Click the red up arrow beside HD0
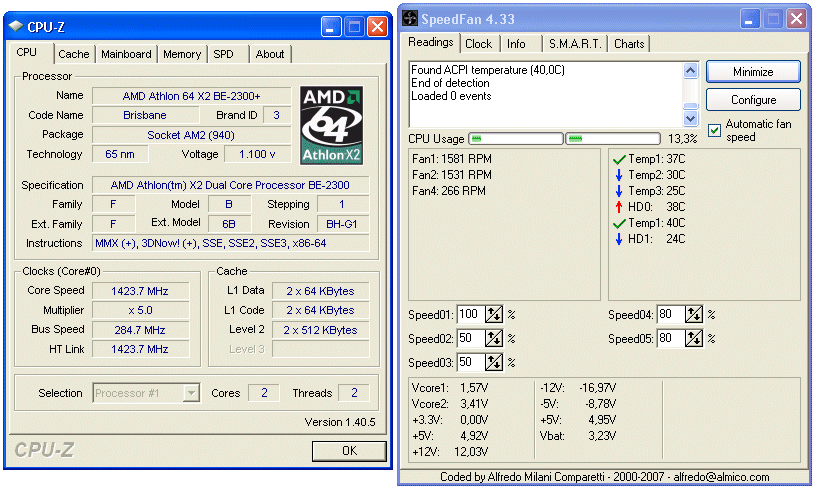814x488 pixels. (x=619, y=207)
